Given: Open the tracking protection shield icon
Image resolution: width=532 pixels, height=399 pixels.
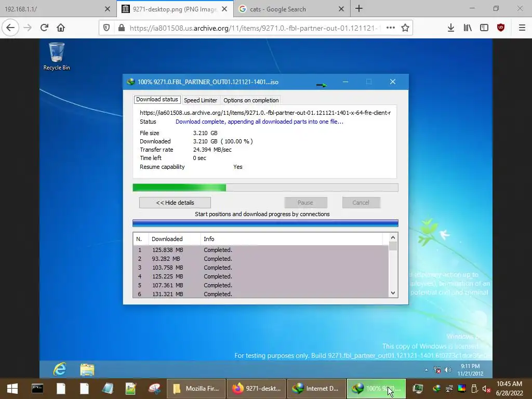Looking at the screenshot, I should tap(107, 28).
